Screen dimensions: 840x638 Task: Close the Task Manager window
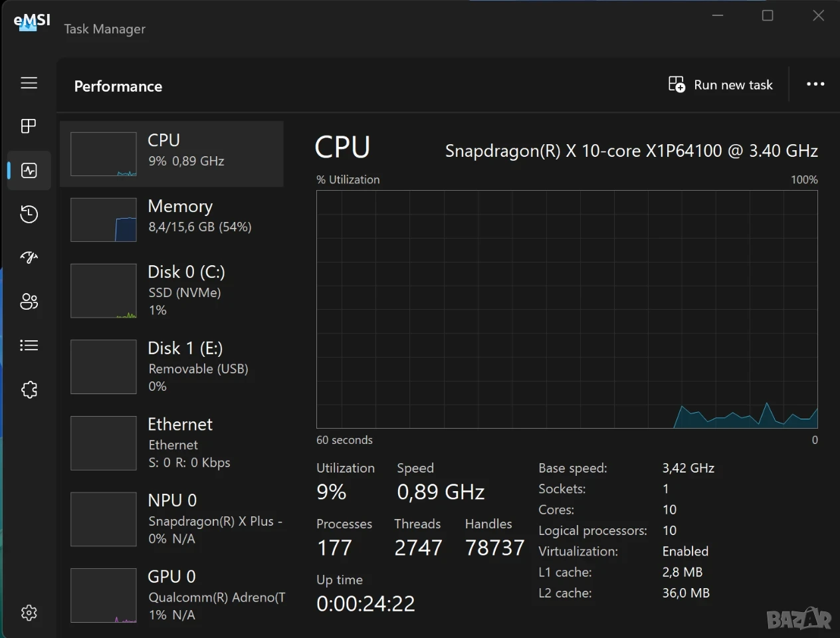[x=819, y=15]
